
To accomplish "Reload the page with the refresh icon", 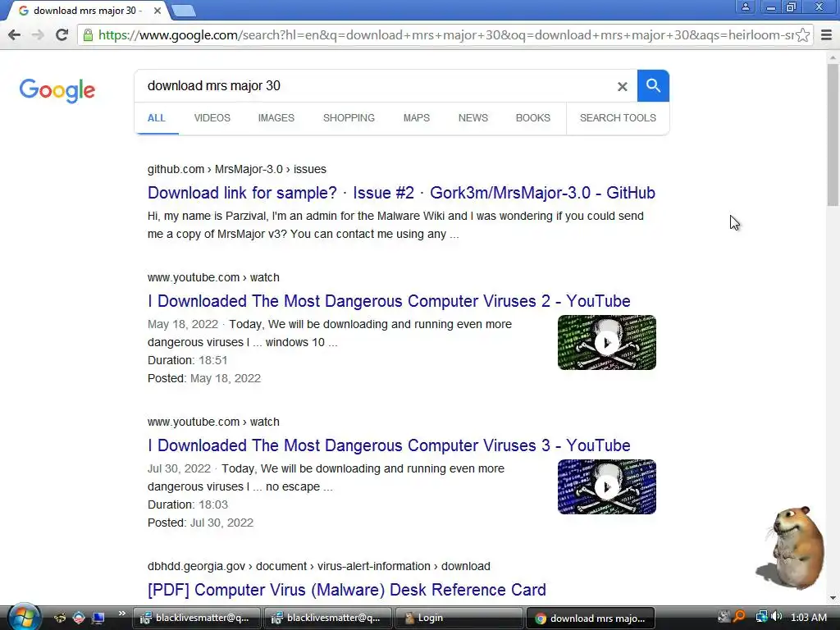I will click(x=62, y=34).
